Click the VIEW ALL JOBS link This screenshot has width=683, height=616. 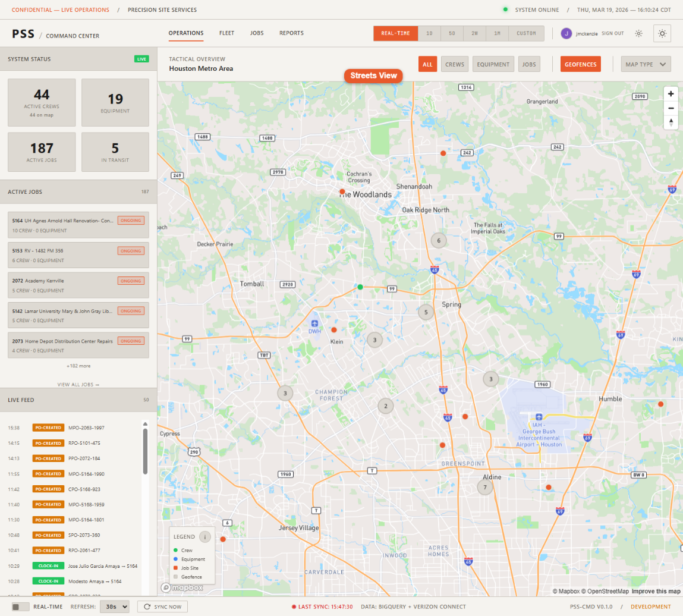coord(78,384)
